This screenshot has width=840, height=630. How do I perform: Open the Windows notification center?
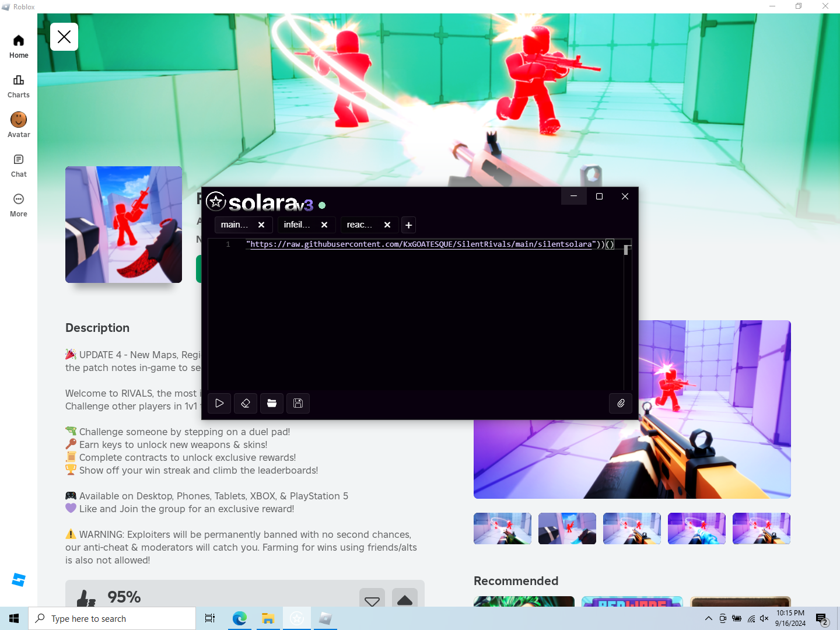pos(822,618)
